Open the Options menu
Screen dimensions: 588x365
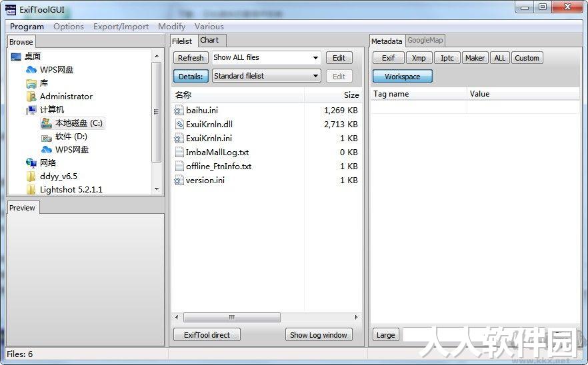[69, 27]
